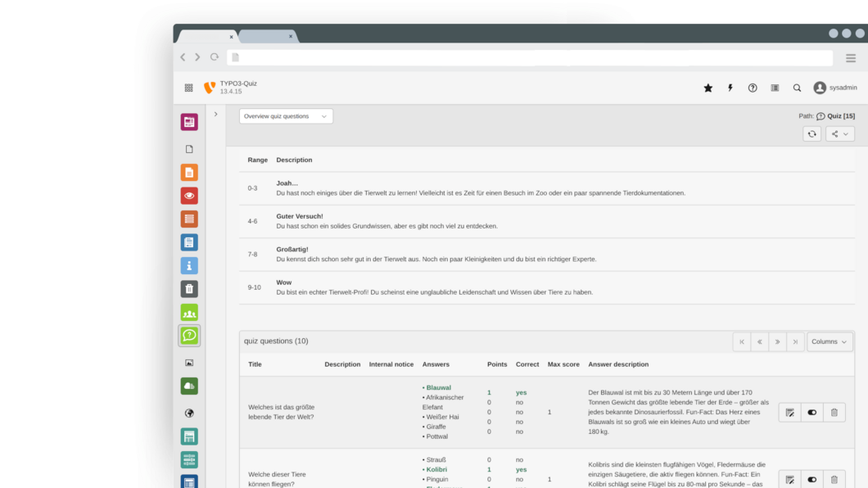Open the Recycler trash module in sidebar
This screenshot has height=488, width=868.
tap(189, 289)
